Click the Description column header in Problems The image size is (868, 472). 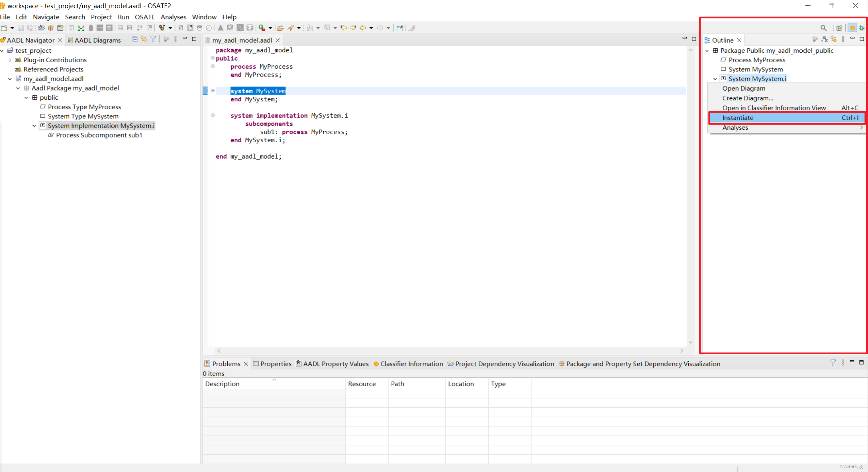222,384
